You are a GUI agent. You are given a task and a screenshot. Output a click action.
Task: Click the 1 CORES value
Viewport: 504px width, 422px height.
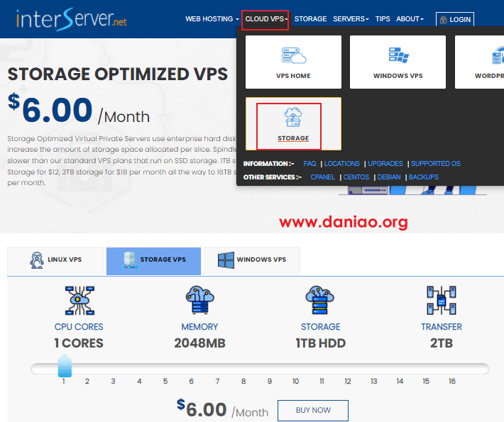click(x=79, y=343)
